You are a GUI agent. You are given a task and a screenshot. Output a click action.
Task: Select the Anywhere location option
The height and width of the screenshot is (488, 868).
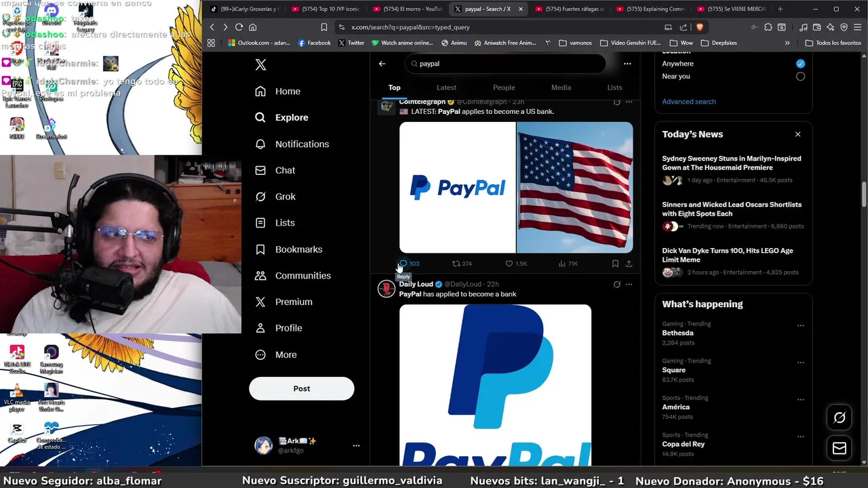coord(800,64)
